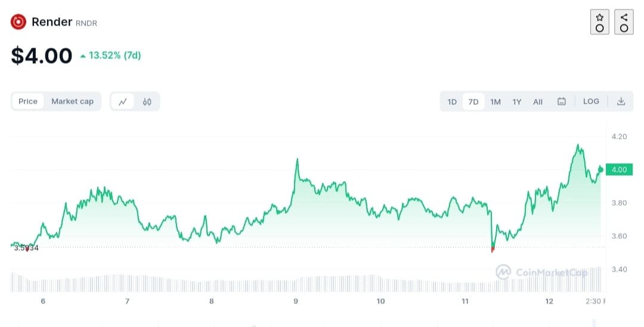This screenshot has height=327, width=644.
Task: Click the 13.52% (7d) change indicator
Action: [111, 55]
